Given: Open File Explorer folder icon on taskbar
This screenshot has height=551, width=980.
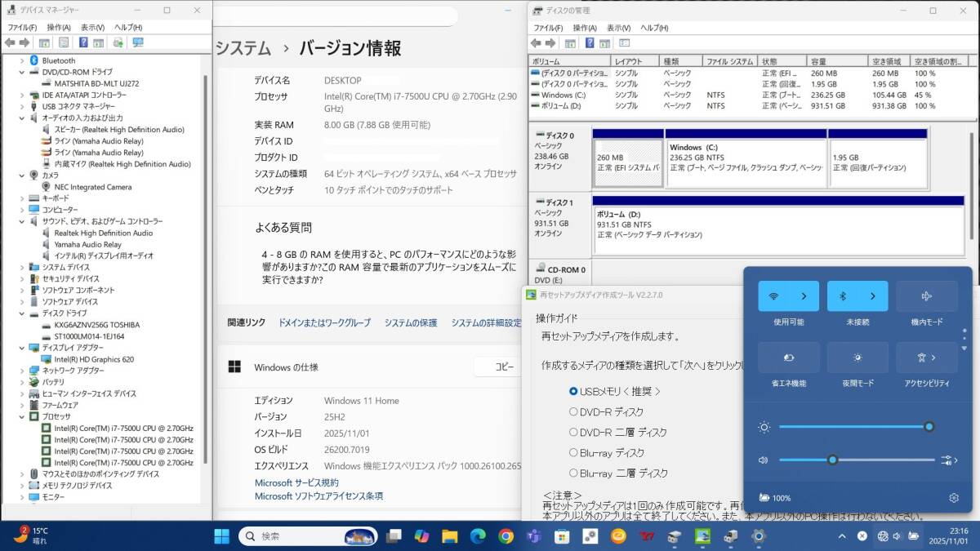Looking at the screenshot, I should tap(450, 536).
